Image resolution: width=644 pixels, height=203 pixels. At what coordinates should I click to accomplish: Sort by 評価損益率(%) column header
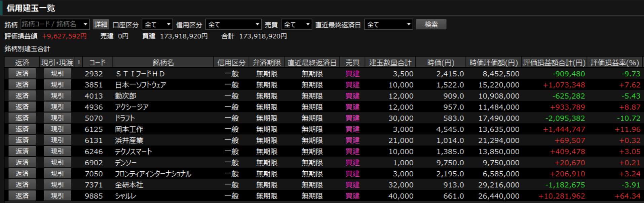pyautogui.click(x=615, y=62)
